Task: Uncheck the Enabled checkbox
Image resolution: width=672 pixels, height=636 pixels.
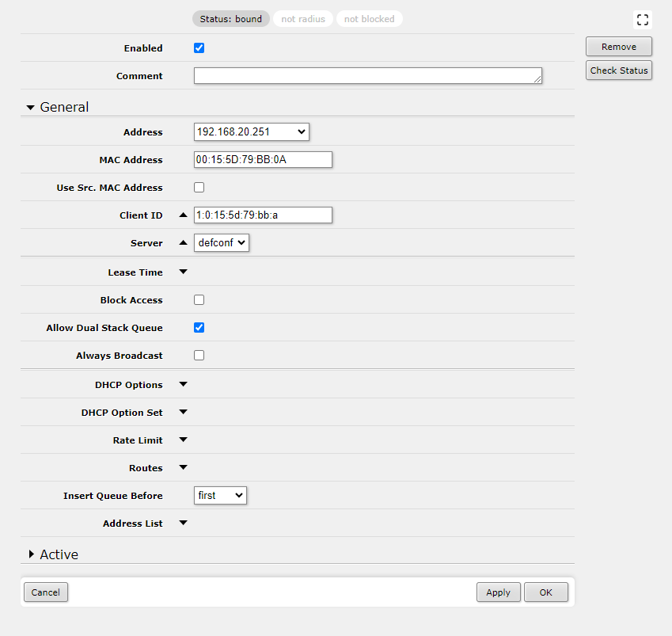Action: point(199,48)
